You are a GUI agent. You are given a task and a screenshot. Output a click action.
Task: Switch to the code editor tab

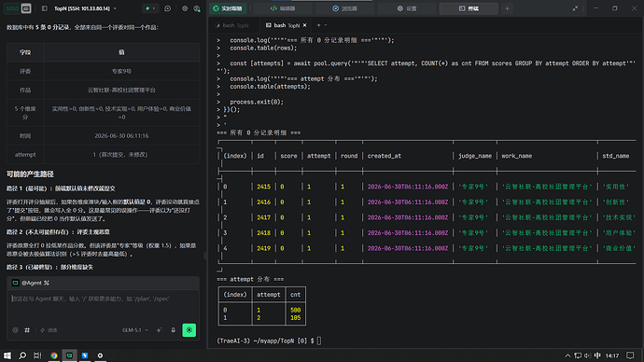283,8
